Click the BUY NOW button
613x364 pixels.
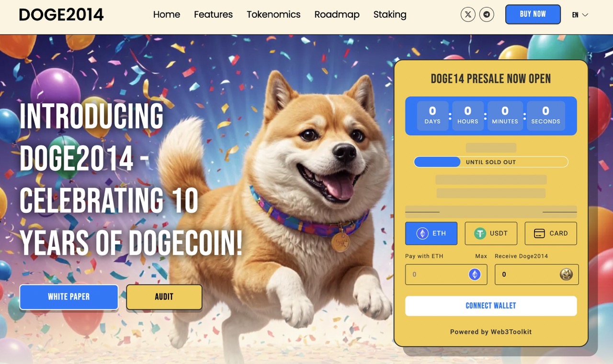533,14
